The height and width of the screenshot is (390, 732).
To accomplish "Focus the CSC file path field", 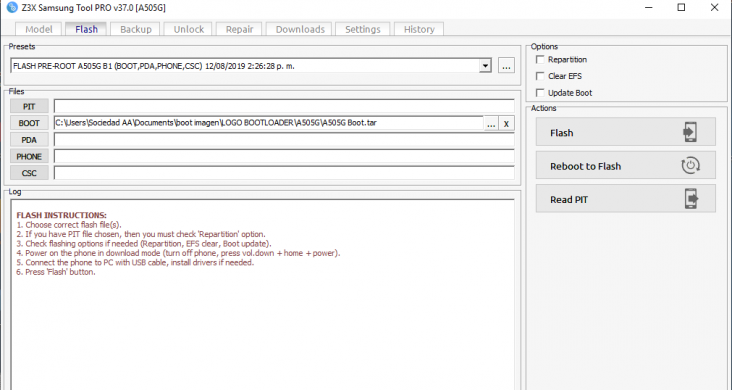I will point(284,173).
